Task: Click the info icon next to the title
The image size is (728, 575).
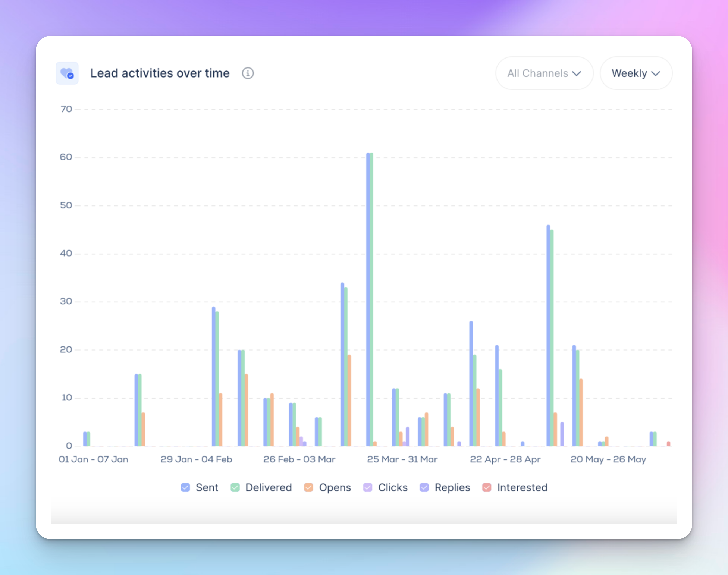Action: point(248,73)
